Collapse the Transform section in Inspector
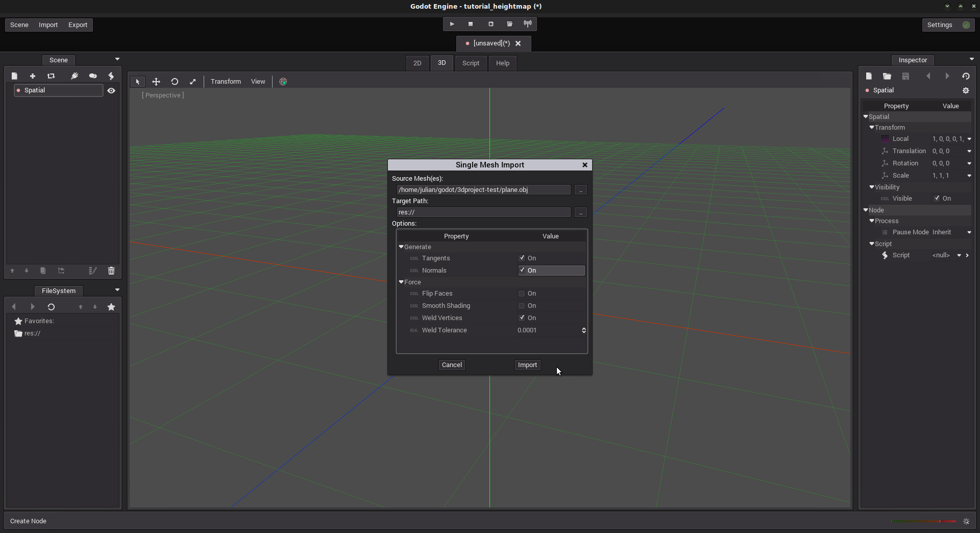This screenshot has height=533, width=980. pos(872,128)
